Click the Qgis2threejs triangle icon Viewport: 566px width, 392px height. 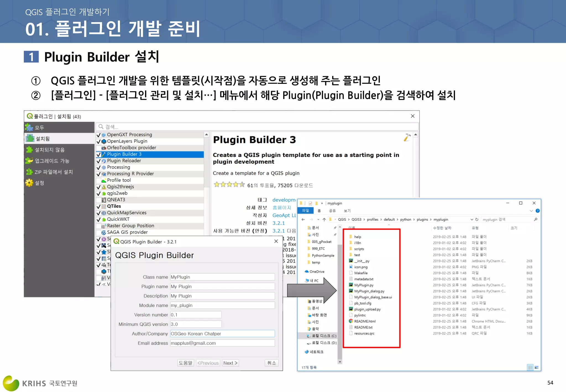click(x=104, y=187)
